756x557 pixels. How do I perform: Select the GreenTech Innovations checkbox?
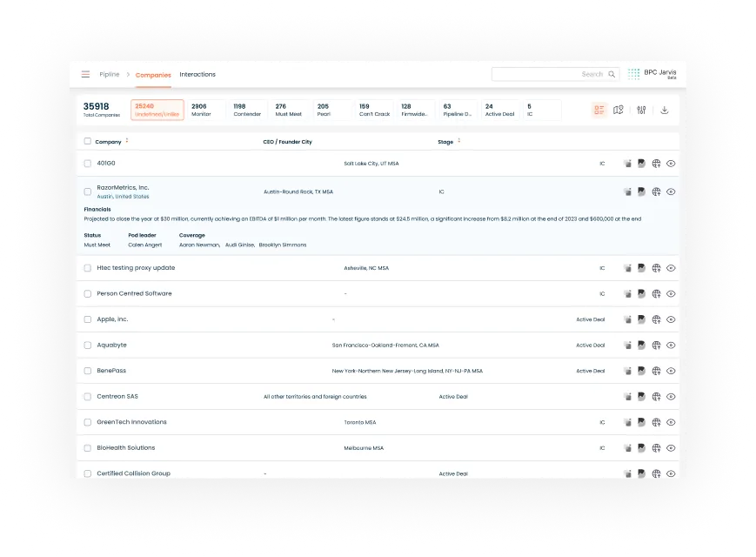[x=87, y=422]
